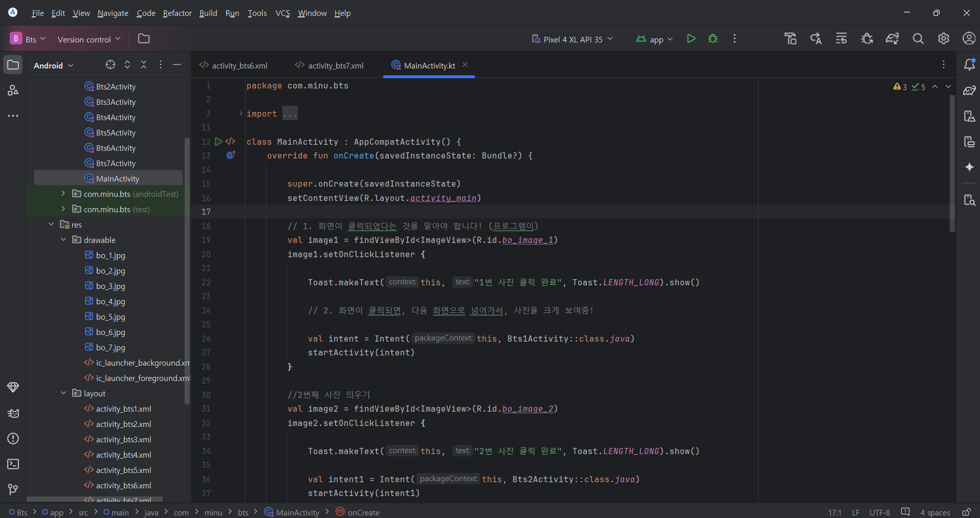The height and width of the screenshot is (518, 980).
Task: Open Bts7Activity in project tree
Action: 110,163
